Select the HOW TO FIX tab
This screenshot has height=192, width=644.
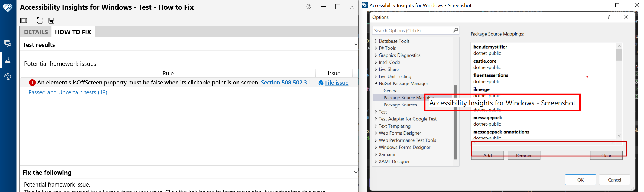[x=73, y=32]
